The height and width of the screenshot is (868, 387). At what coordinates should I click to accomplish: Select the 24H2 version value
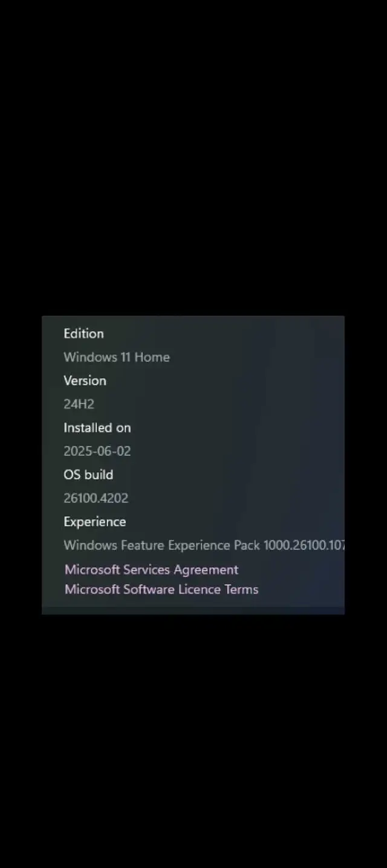pyautogui.click(x=79, y=404)
